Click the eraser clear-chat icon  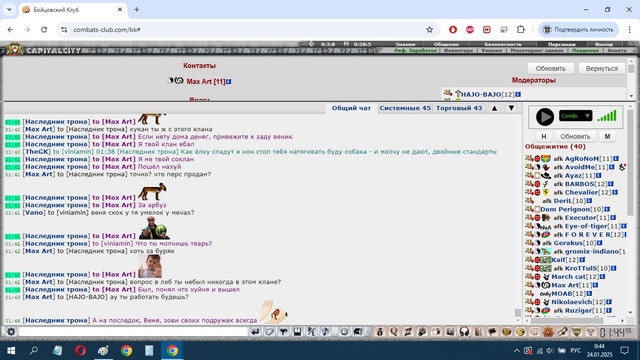(269, 332)
